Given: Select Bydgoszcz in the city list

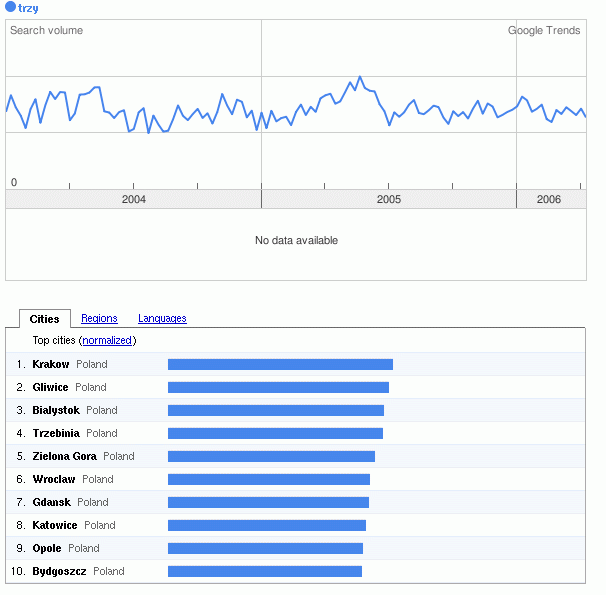Looking at the screenshot, I should (59, 572).
